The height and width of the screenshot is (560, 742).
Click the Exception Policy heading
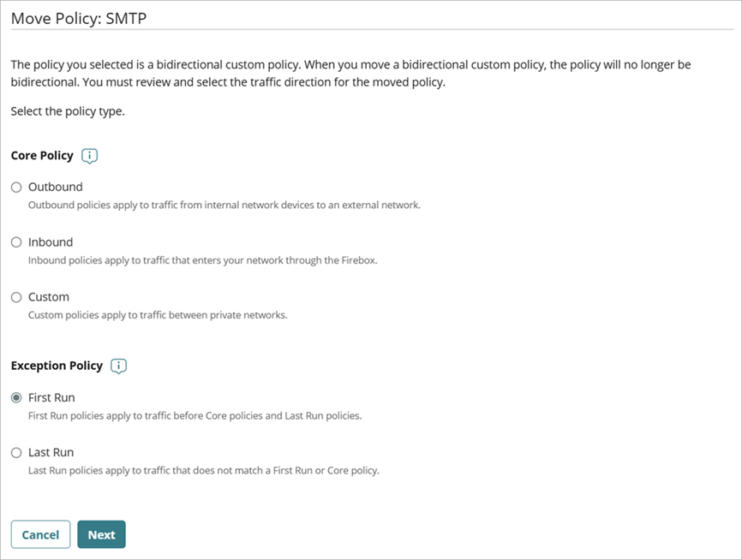57,365
